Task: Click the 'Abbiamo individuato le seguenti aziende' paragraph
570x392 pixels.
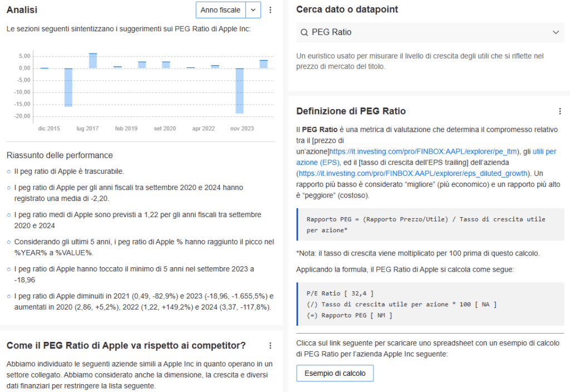Action: pos(140,375)
